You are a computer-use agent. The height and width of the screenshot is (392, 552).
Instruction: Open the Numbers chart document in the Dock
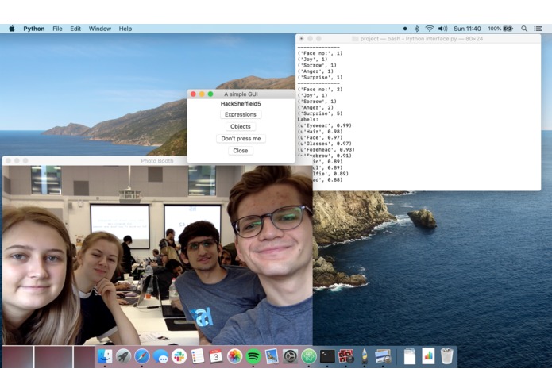pos(428,355)
